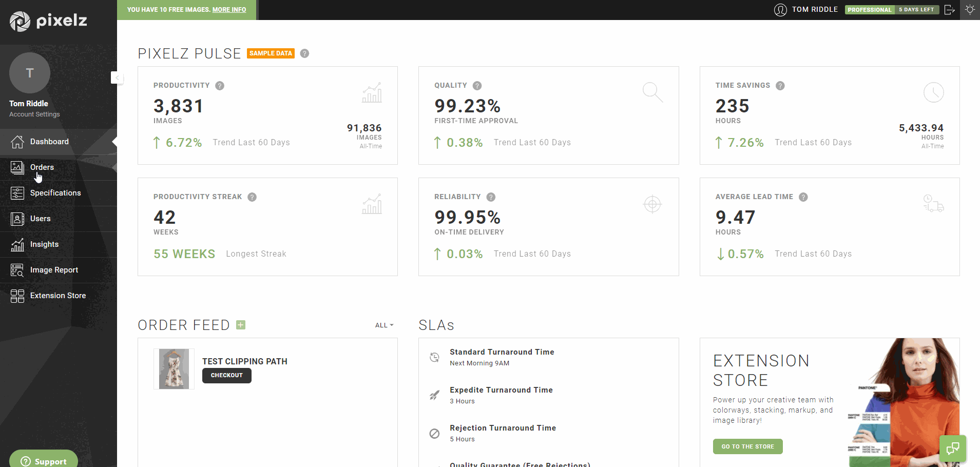Open the Extension Store grid icon

17,296
